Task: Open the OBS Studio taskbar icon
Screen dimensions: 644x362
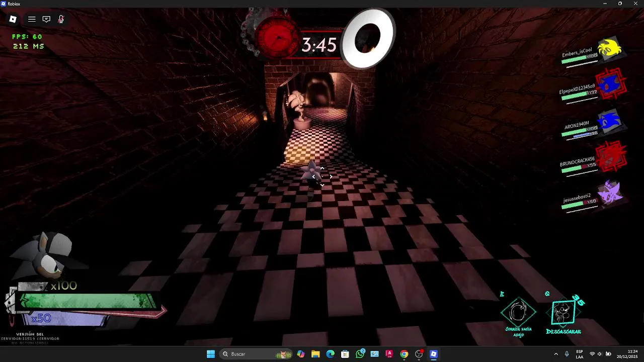Action: pos(419,354)
